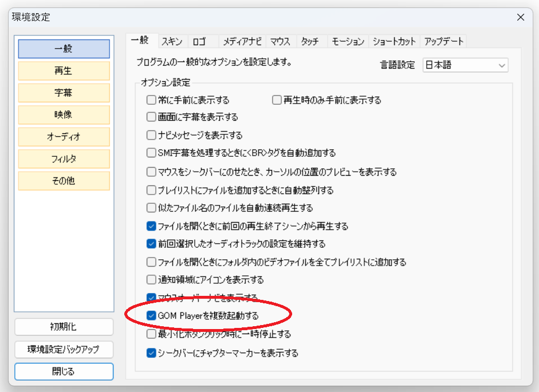This screenshot has width=539, height=392.
Task: Switch to the スキン tab
Action: (172, 41)
